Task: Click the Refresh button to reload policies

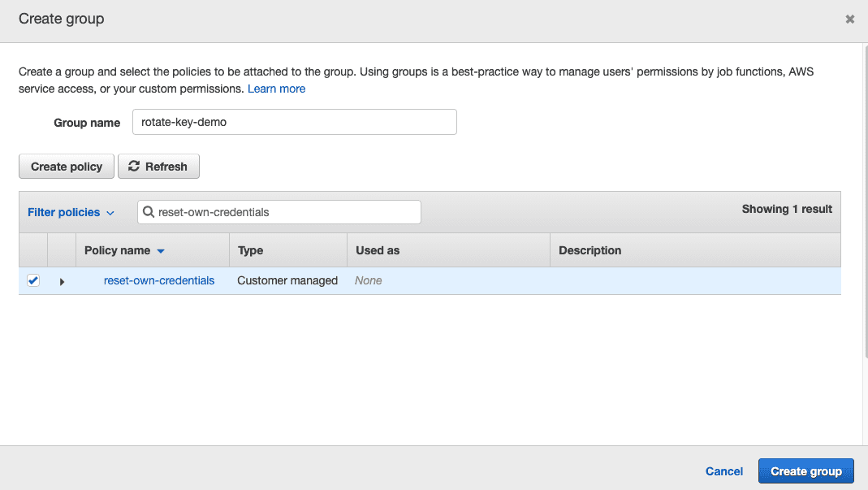Action: tap(158, 166)
